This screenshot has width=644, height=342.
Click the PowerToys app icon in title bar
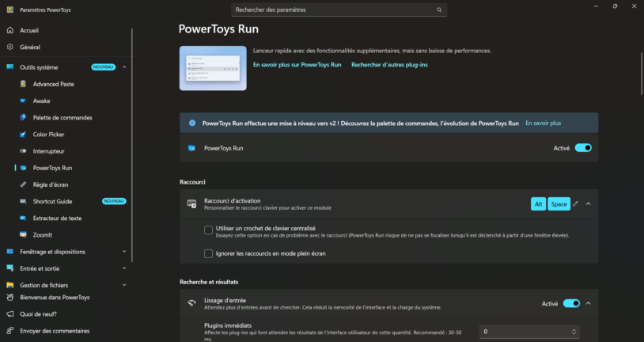click(x=10, y=9)
